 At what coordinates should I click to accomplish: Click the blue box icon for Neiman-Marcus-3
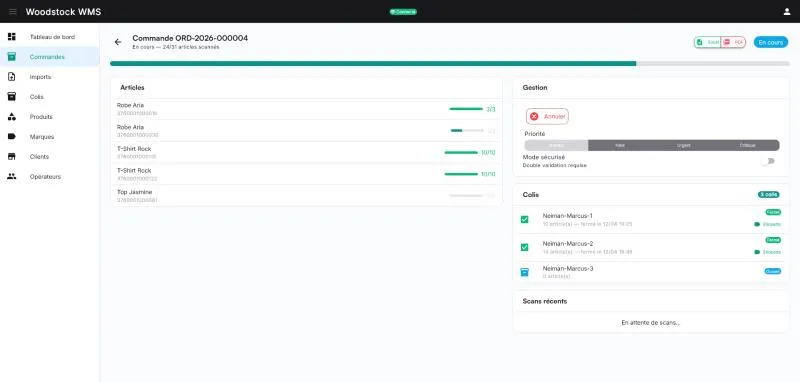[x=524, y=272]
